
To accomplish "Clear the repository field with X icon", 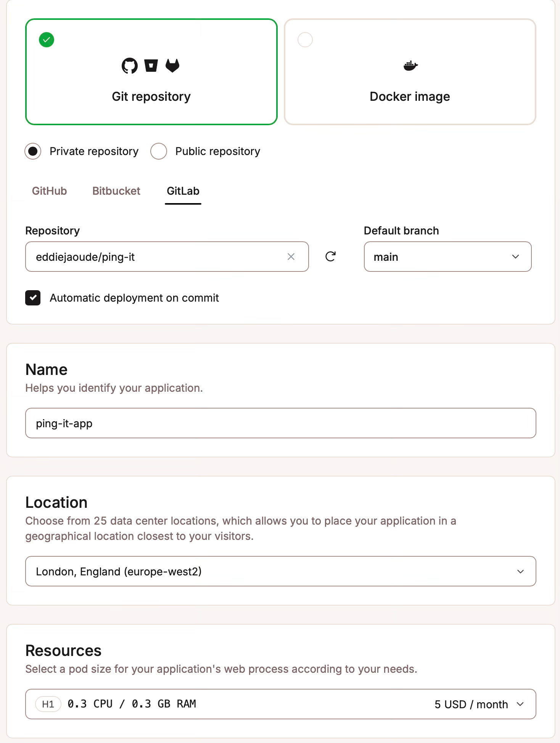I will 291,257.
